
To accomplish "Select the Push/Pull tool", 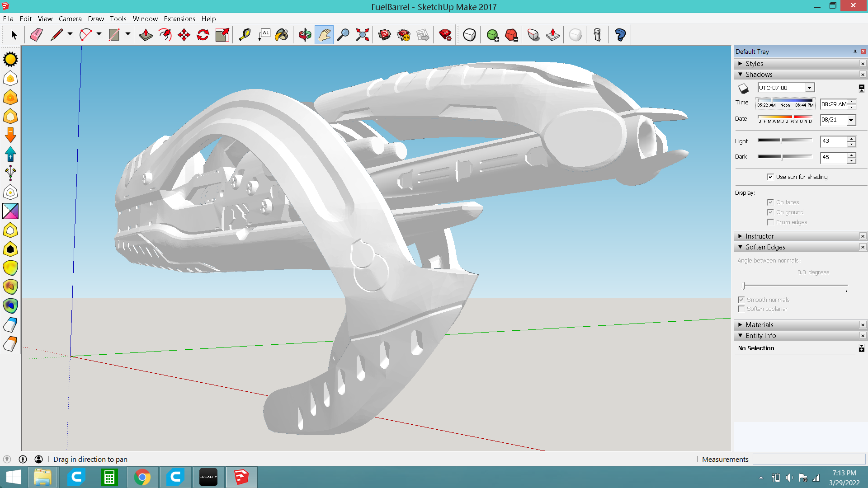I will click(146, 35).
